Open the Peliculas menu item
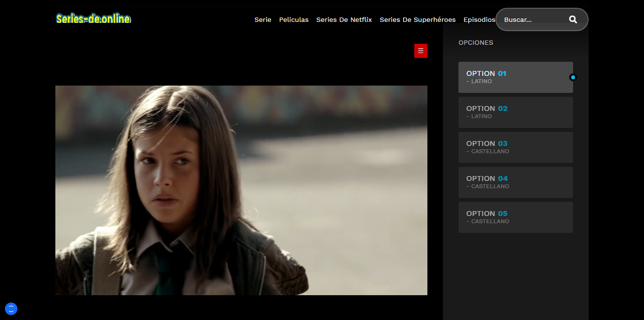 coord(294,20)
